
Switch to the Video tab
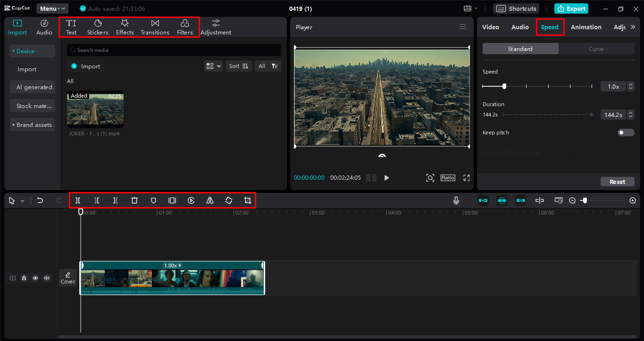491,27
